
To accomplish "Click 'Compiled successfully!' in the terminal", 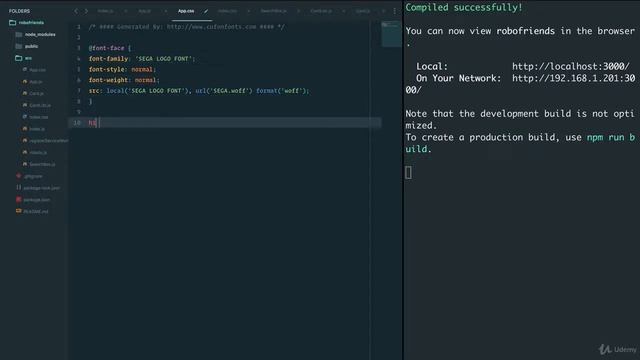I will [464, 7].
